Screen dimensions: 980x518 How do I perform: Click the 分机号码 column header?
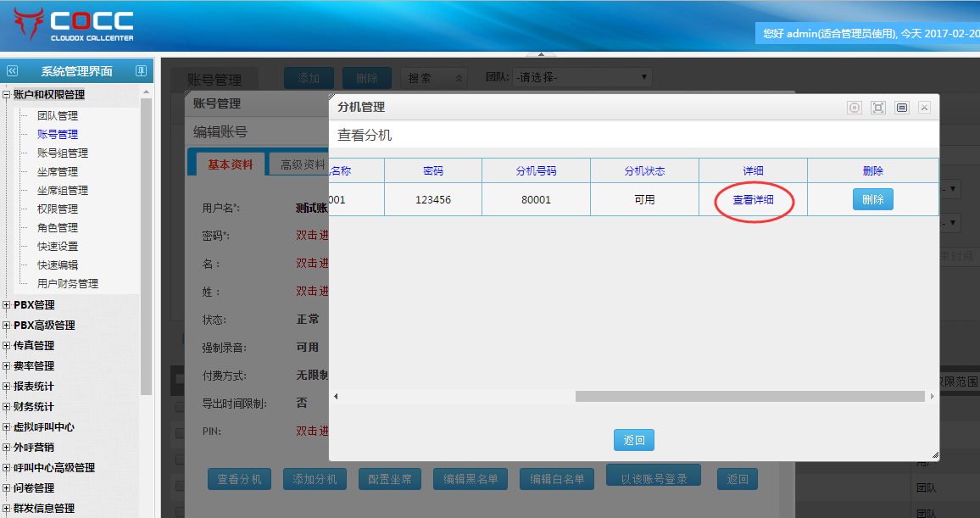536,170
